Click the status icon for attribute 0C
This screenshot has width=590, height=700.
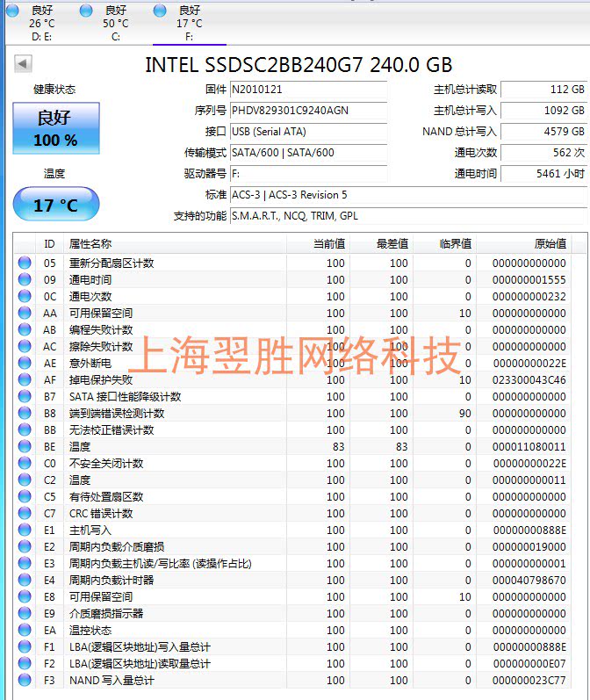tap(25, 296)
